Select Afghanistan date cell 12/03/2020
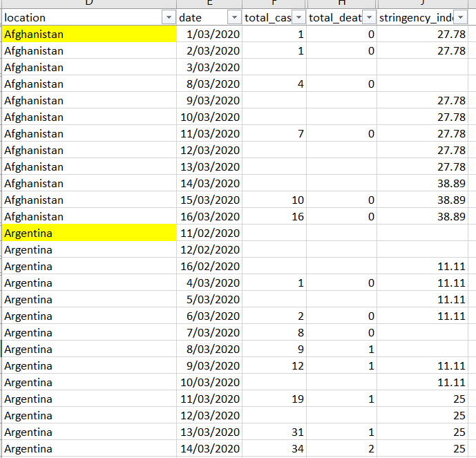The image size is (476, 458). pyautogui.click(x=209, y=150)
